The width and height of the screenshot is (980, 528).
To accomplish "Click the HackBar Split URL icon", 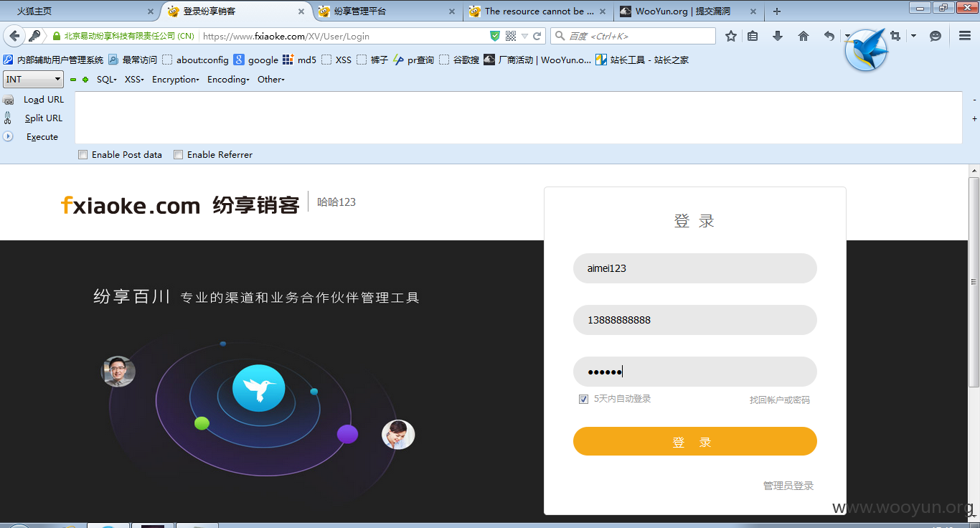I will point(8,118).
